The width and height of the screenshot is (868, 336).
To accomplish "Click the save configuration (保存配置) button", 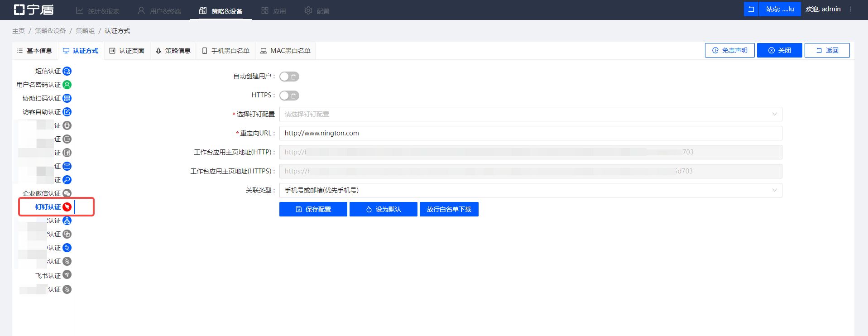I will coord(313,209).
